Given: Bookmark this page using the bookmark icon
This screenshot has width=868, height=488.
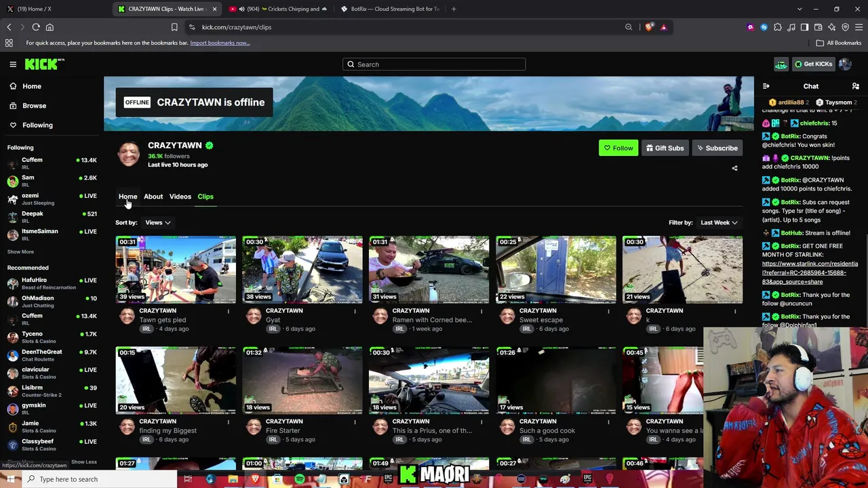Looking at the screenshot, I should [x=174, y=27].
